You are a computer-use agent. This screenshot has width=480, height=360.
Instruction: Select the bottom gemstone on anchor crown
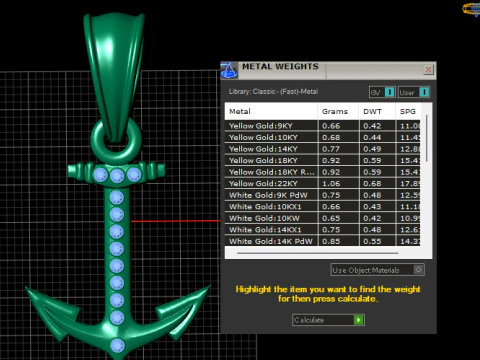(117, 345)
